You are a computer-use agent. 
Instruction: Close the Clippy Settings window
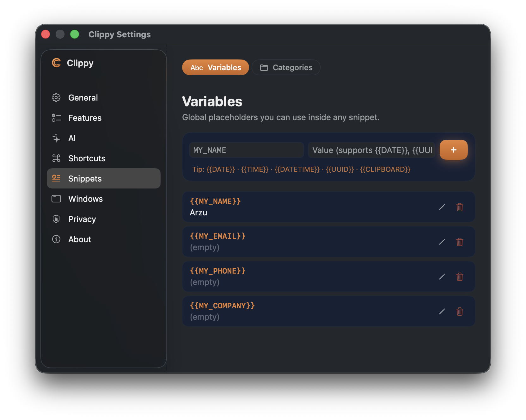pos(46,34)
